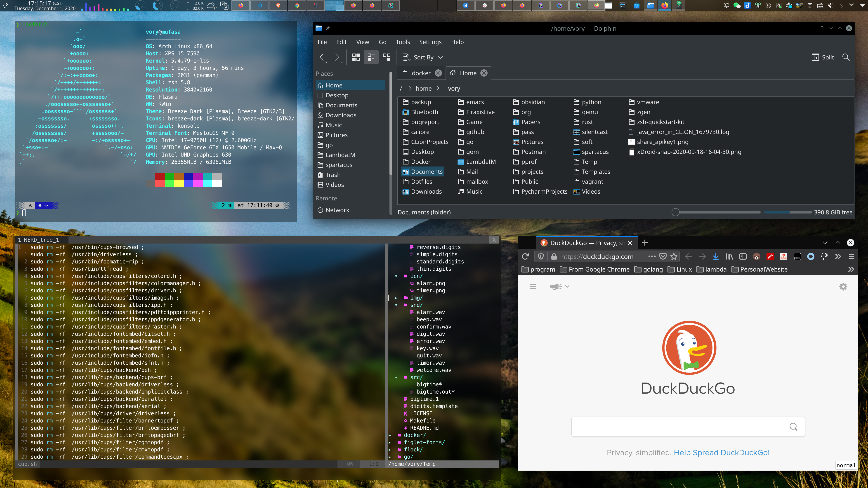Click the DuckDuckGo search input box
This screenshot has height=488, width=868.
[679, 426]
